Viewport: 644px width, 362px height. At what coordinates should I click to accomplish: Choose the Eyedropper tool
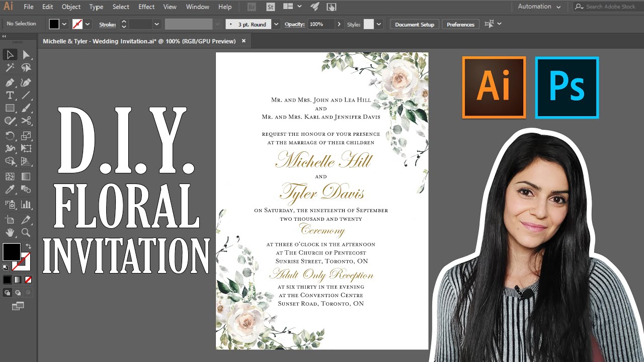[x=10, y=190]
